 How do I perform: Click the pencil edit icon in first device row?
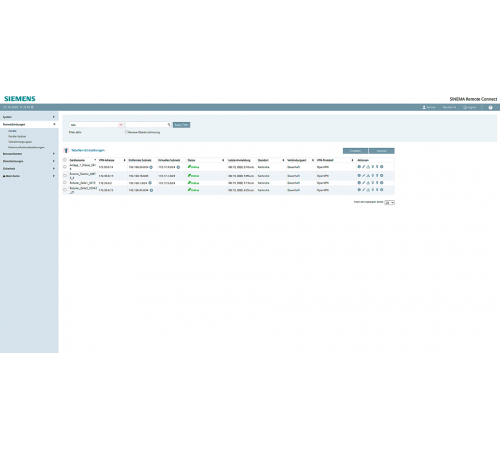coord(364,167)
